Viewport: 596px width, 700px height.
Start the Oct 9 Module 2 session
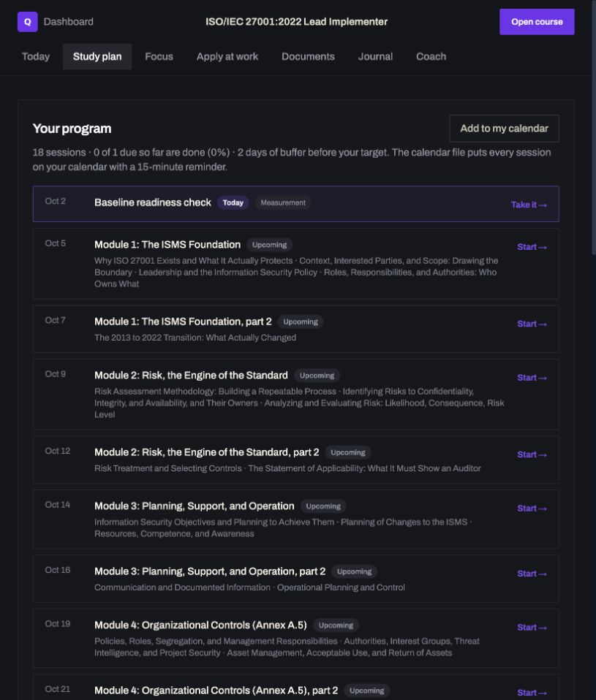point(532,378)
